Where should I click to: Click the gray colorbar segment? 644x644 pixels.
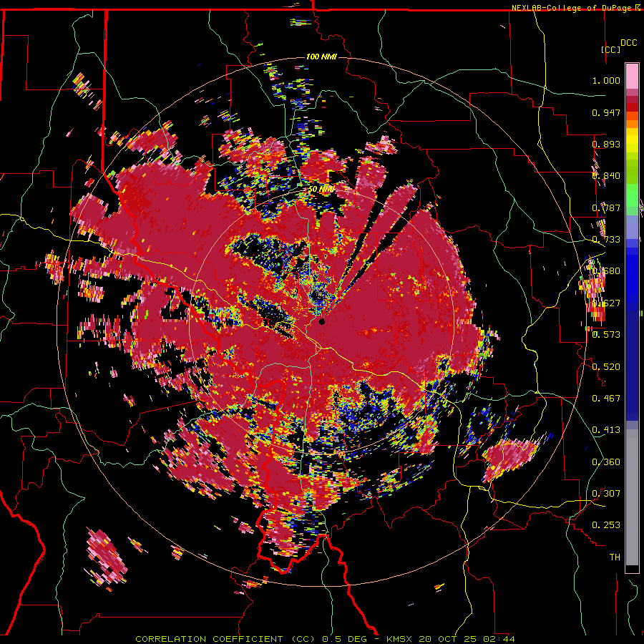(x=632, y=497)
